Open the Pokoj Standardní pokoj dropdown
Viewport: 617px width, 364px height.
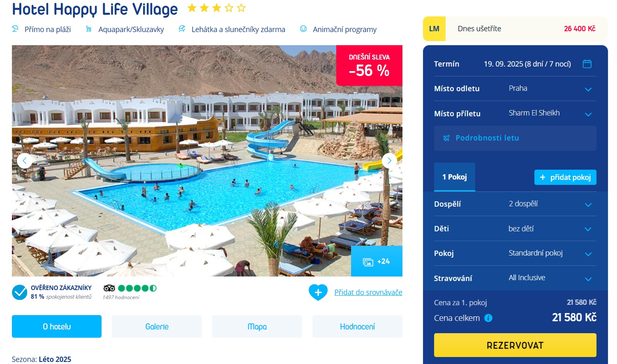(x=515, y=253)
